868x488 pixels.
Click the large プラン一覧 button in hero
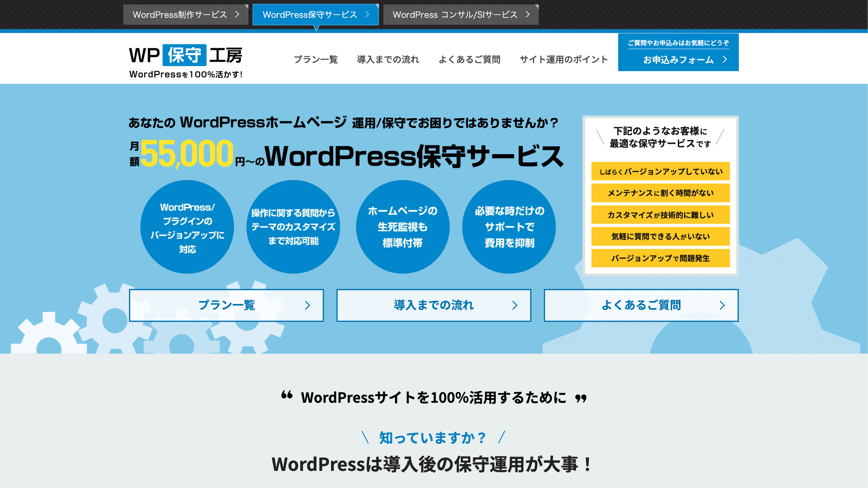coord(226,305)
